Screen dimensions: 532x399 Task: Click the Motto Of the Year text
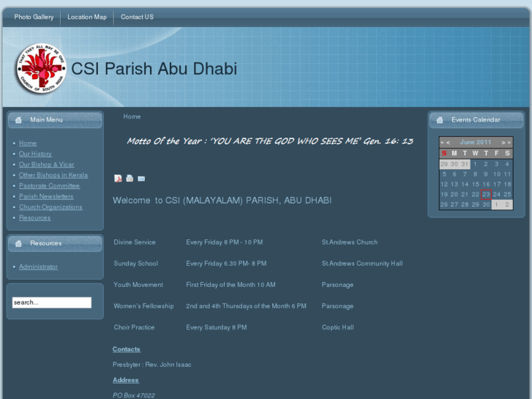270,141
